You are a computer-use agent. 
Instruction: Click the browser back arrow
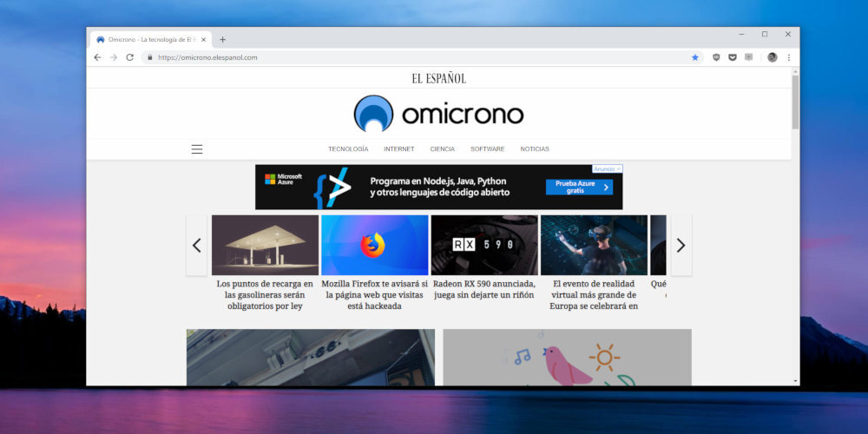[x=97, y=57]
